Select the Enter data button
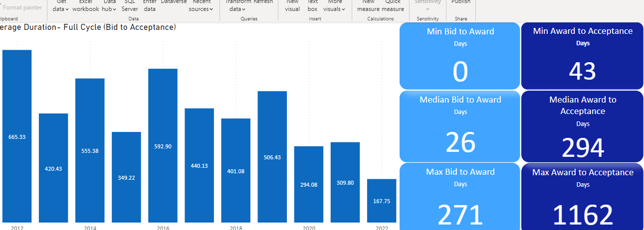This screenshot has height=230, width=644. pyautogui.click(x=150, y=5)
